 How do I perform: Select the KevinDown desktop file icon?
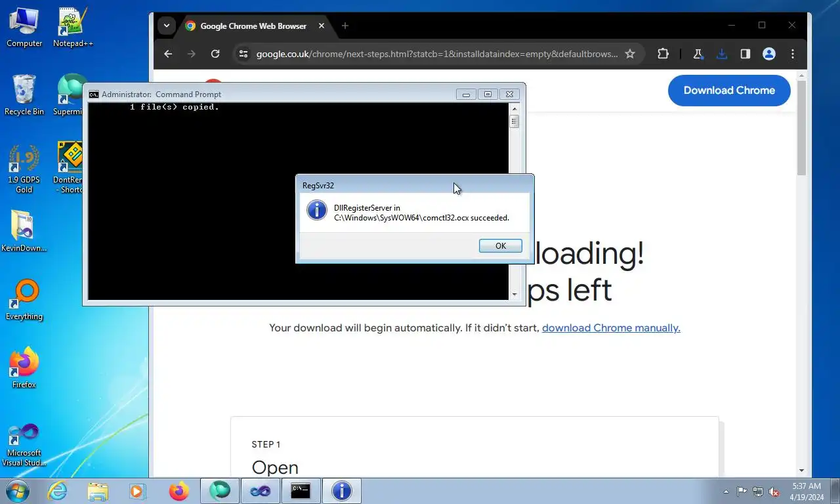tap(24, 232)
